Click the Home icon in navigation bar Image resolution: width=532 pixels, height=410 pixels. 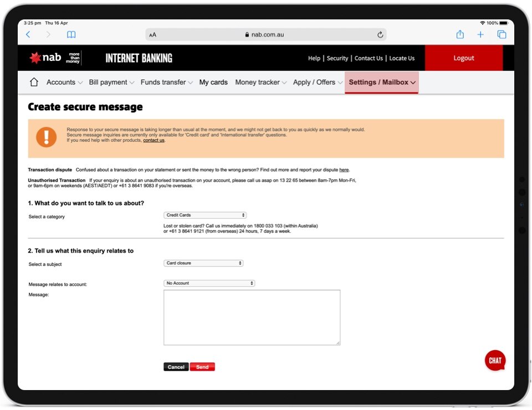(x=34, y=82)
